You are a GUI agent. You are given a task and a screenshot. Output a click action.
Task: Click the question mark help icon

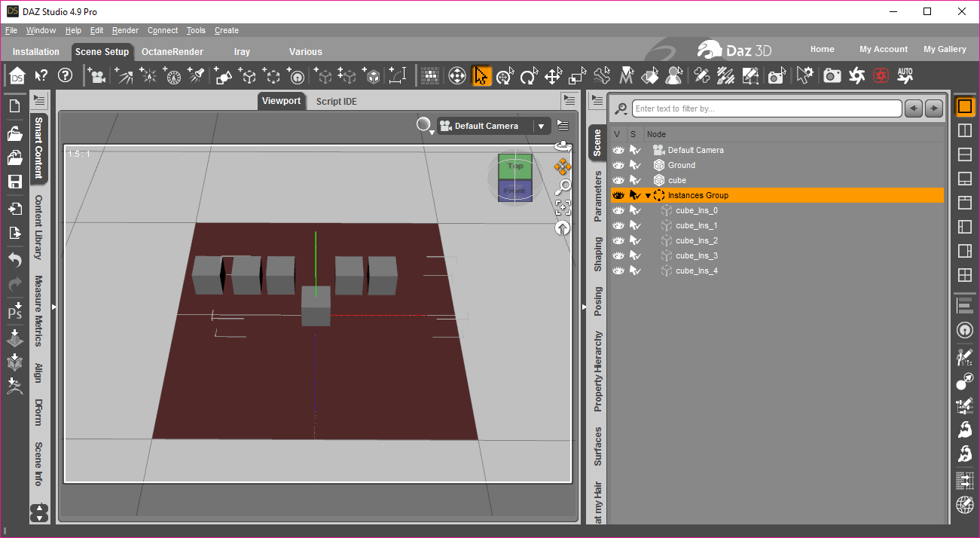(65, 75)
